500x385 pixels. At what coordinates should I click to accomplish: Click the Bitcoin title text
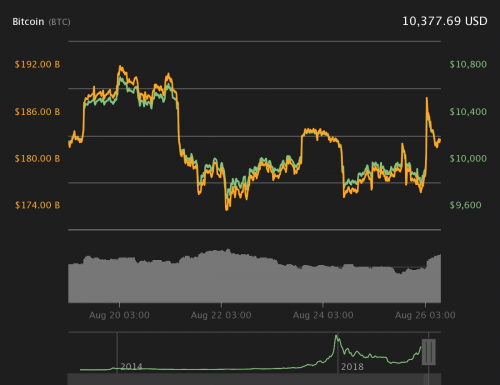[28, 22]
